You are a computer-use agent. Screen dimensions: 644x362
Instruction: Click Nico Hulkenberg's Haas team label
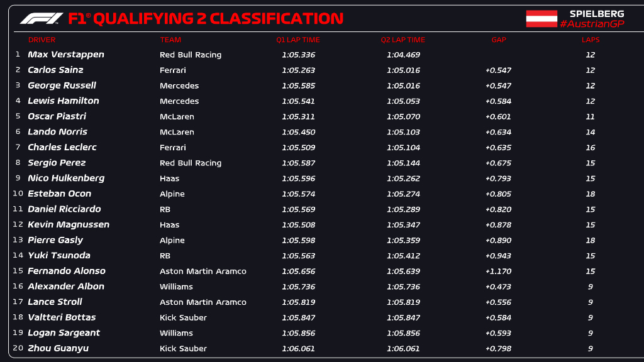(x=170, y=178)
